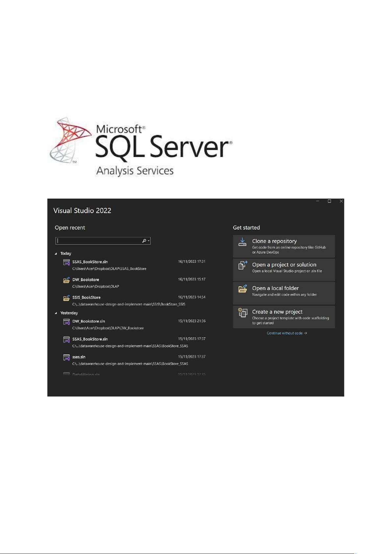Collapse the Yesterday group
392x554 pixels.
(x=56, y=313)
